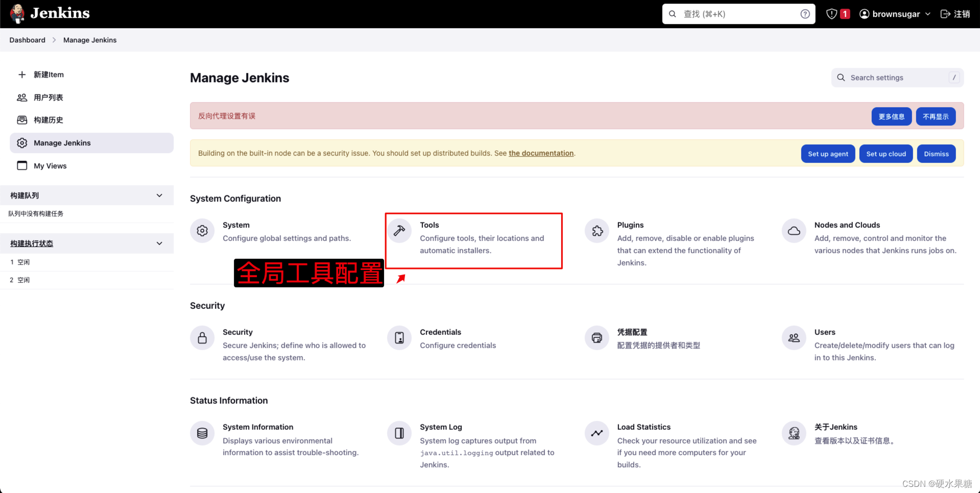The image size is (980, 493).
Task: Open the Credentials title link
Action: click(440, 332)
